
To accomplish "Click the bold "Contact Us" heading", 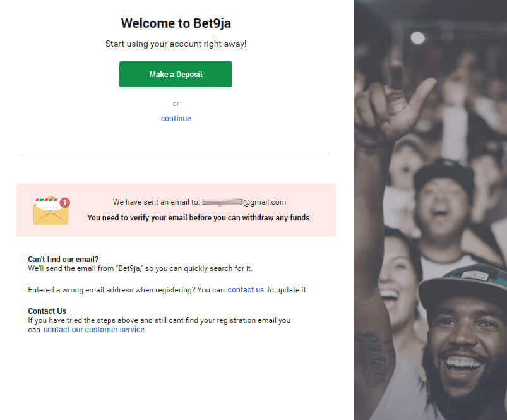I will click(x=47, y=311).
